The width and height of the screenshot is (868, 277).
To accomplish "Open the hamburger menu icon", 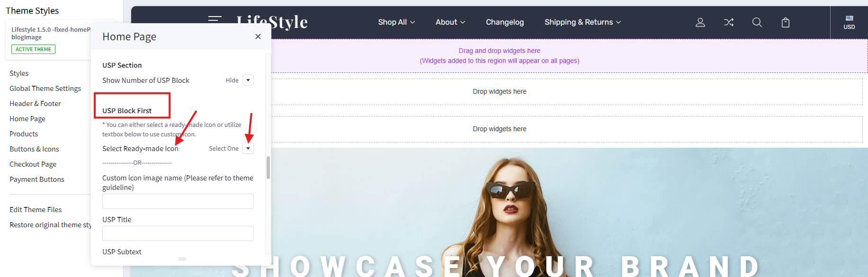I will tap(215, 19).
